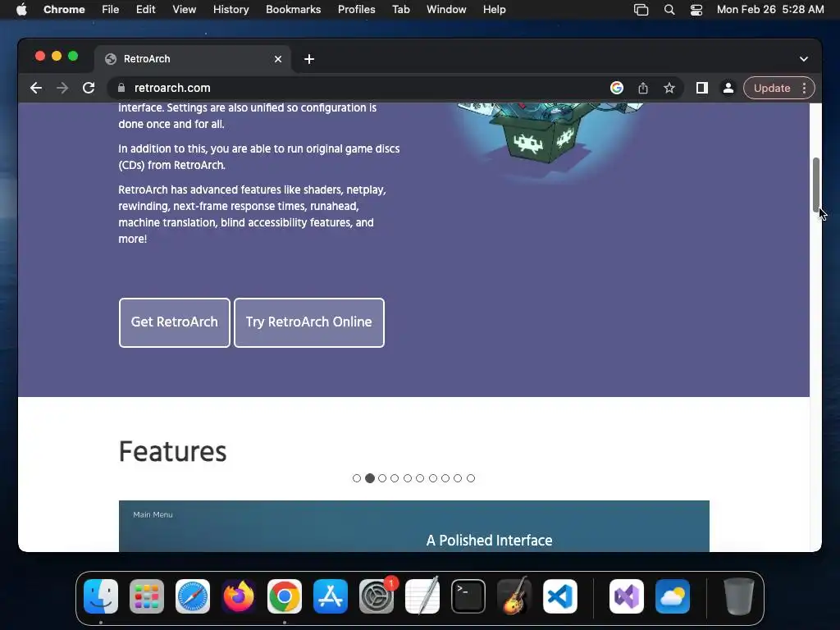Open System Settings from the Dock
The height and width of the screenshot is (630, 840).
(x=377, y=596)
